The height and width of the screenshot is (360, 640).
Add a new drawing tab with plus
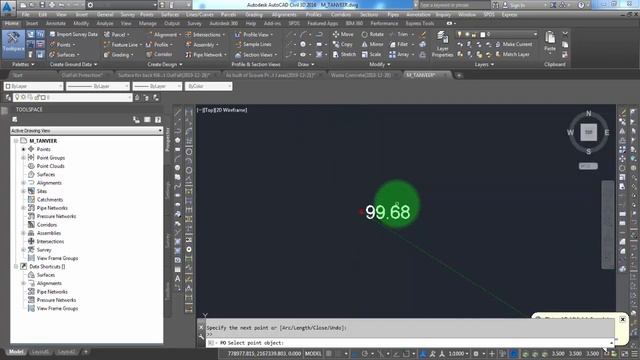(x=459, y=75)
